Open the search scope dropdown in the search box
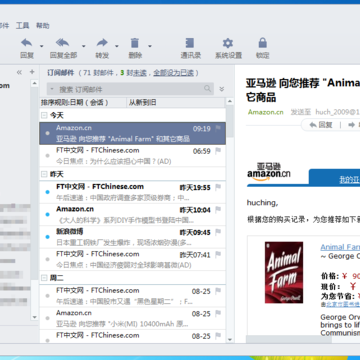The width and height of the screenshot is (360, 360). (x=53, y=89)
